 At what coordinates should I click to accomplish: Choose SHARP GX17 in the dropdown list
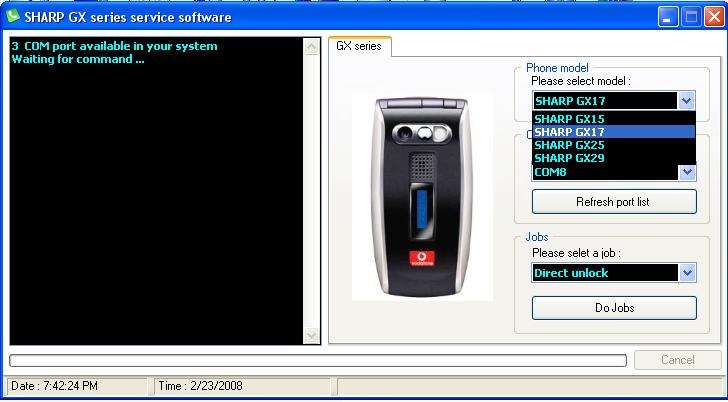614,132
